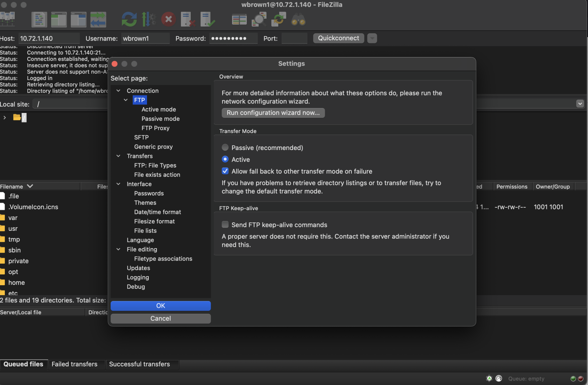Open Active mode settings page
The width and height of the screenshot is (588, 385).
[159, 109]
